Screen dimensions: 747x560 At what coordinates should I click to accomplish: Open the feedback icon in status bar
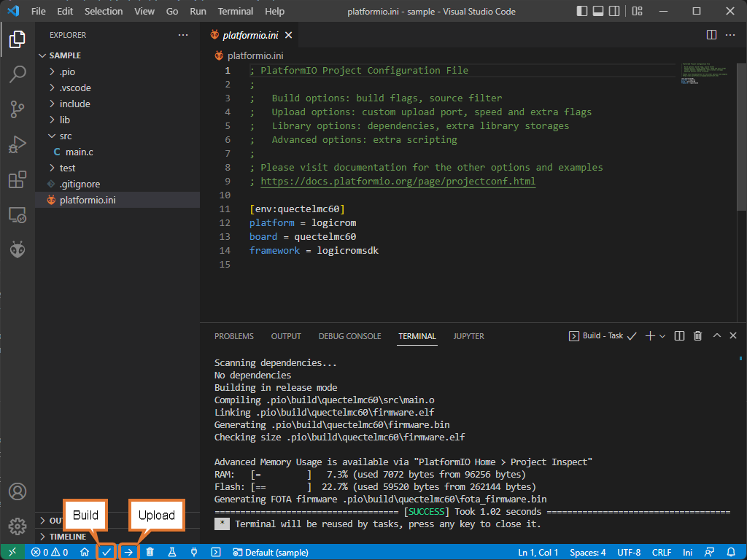pos(709,553)
